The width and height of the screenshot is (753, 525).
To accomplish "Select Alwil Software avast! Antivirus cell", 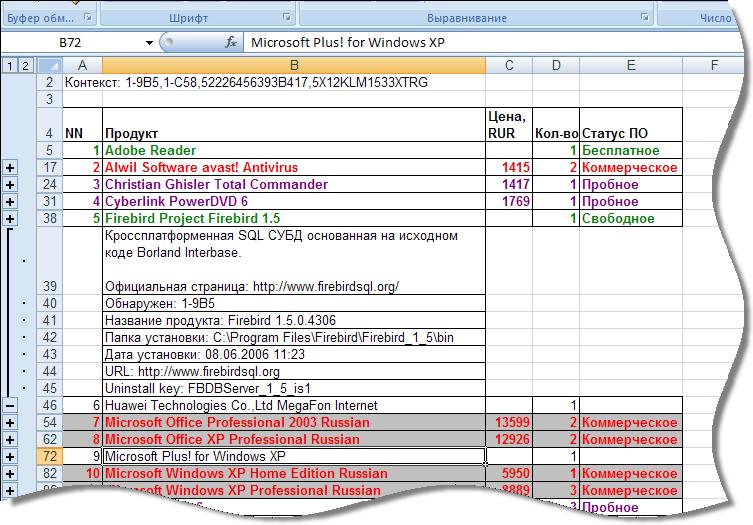I will pyautogui.click(x=294, y=167).
